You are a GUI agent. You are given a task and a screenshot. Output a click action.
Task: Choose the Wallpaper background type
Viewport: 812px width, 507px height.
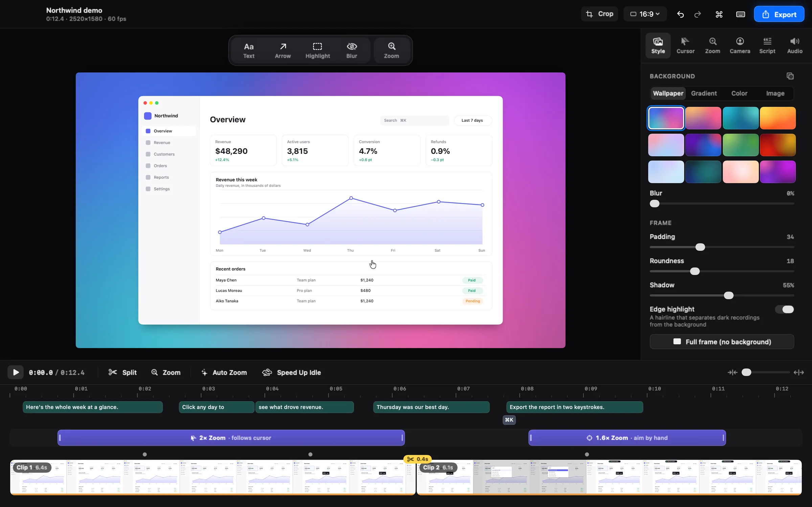pos(668,93)
